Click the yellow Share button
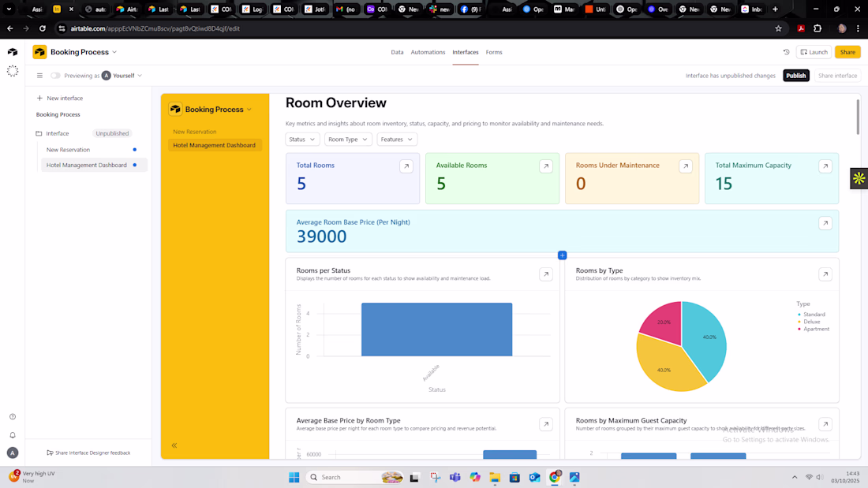Image resolution: width=868 pixels, height=488 pixels. pyautogui.click(x=847, y=52)
